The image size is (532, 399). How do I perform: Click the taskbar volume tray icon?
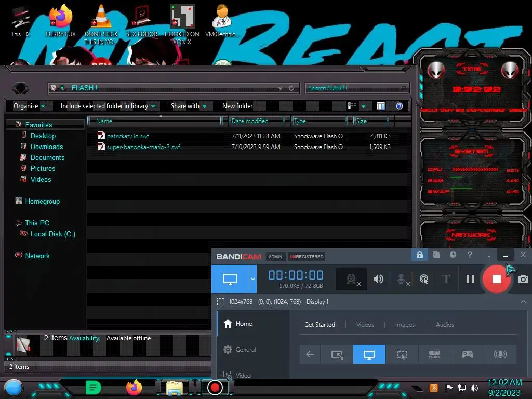pos(474,388)
